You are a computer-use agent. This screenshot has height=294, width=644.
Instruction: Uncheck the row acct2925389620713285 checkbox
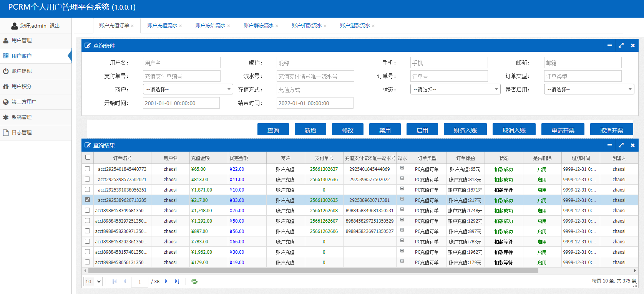(88, 200)
